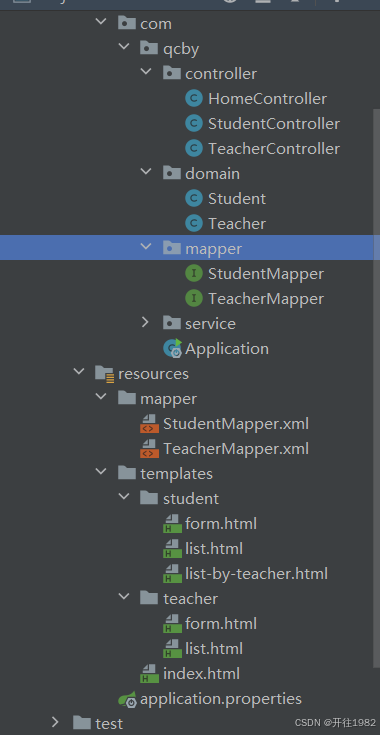Select application.properties file
The width and height of the screenshot is (380, 735).
click(x=221, y=699)
